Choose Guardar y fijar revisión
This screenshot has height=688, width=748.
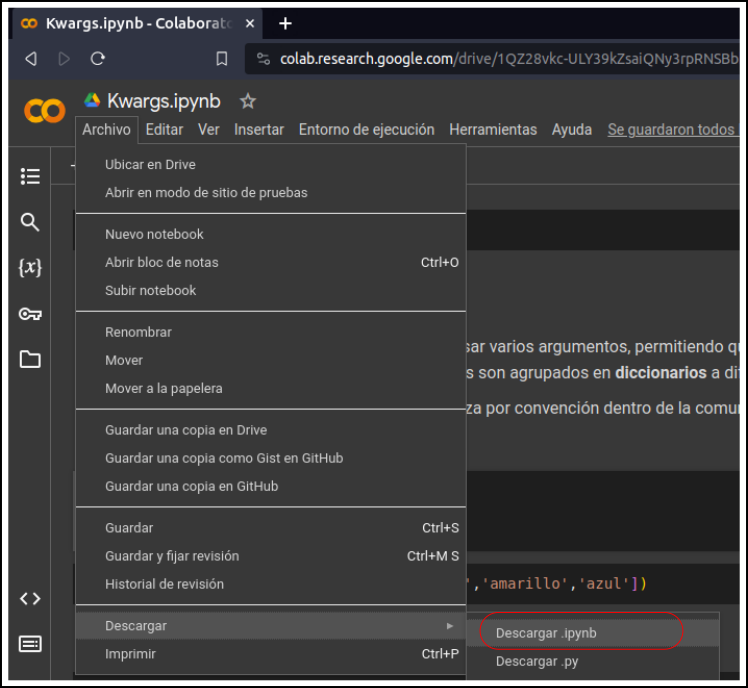[271, 556]
